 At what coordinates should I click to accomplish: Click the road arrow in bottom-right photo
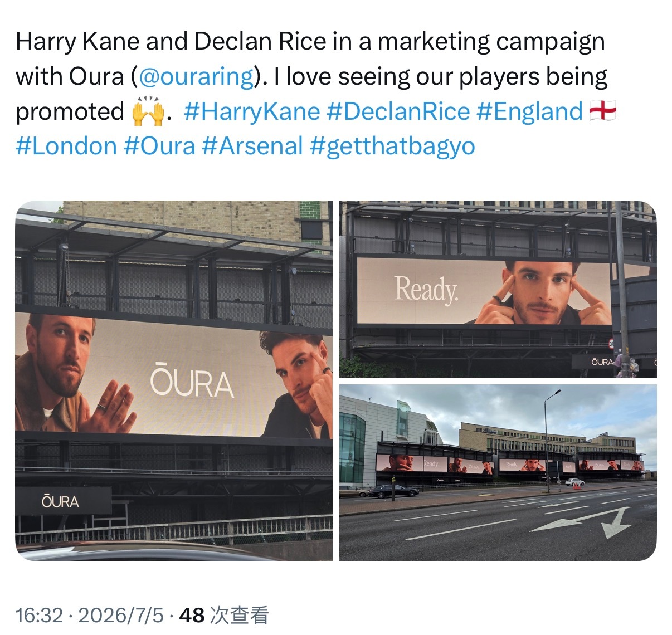pos(582,522)
